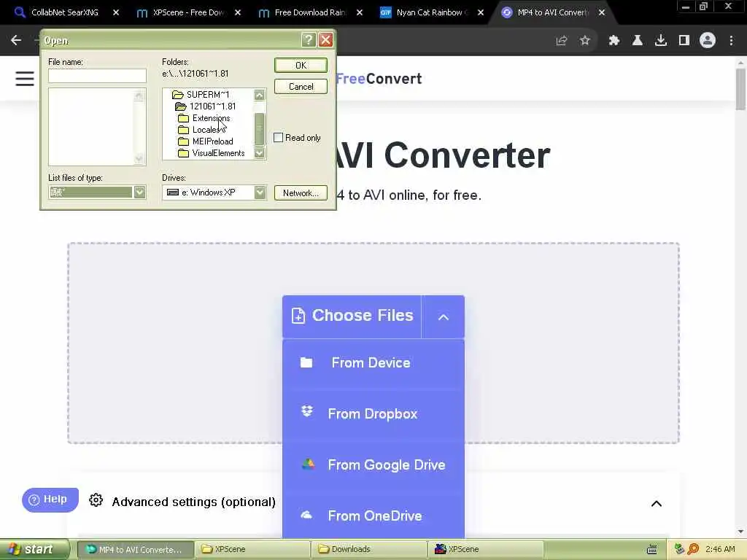Click the network tray icon
This screenshot has width=747, height=560.
pyautogui.click(x=679, y=549)
